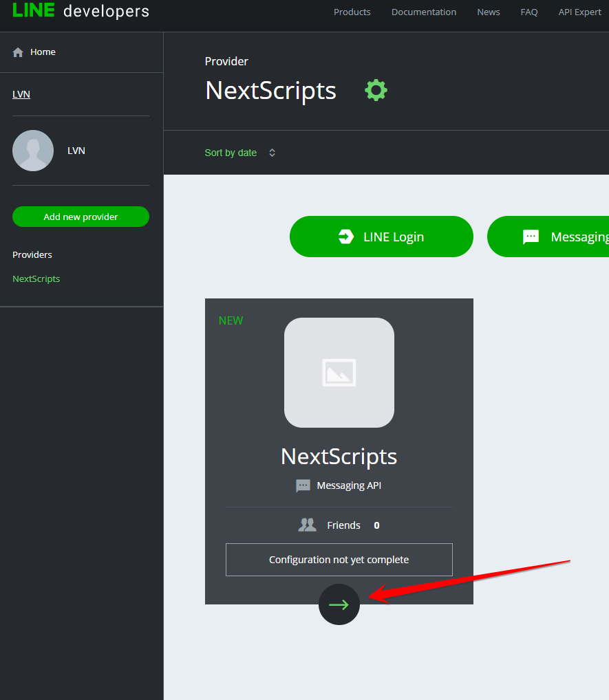The height and width of the screenshot is (700, 609).
Task: Select NextScripts in the Providers sidebar
Action: click(36, 278)
